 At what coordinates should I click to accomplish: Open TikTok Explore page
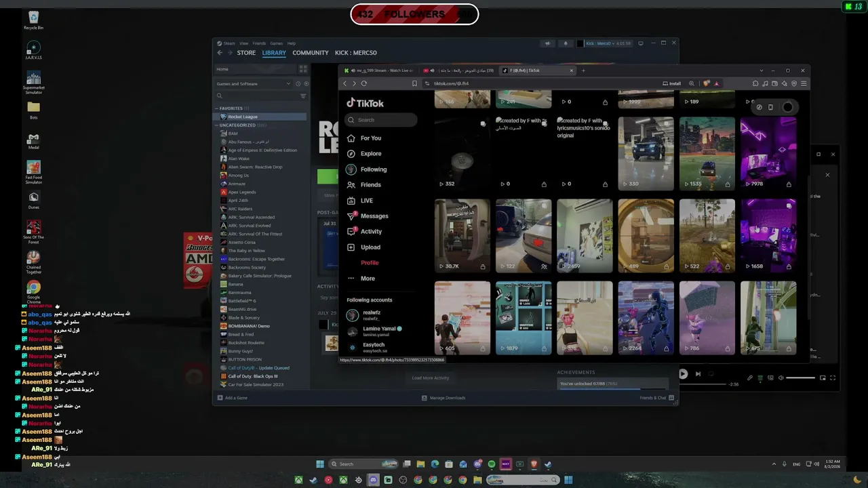coord(364,154)
